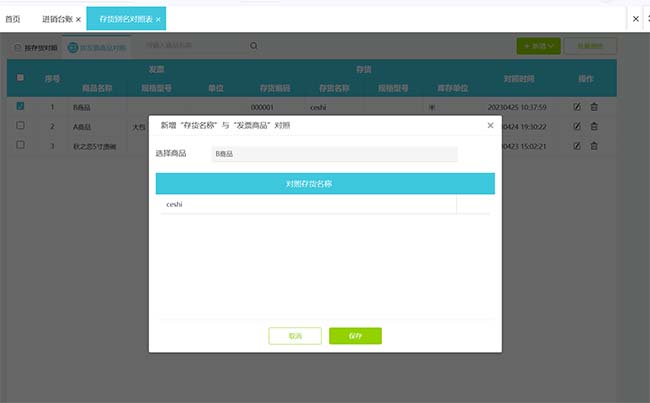Toggle the select-all checkbox in table header
Screen dimensions: 650x403
(x=20, y=78)
